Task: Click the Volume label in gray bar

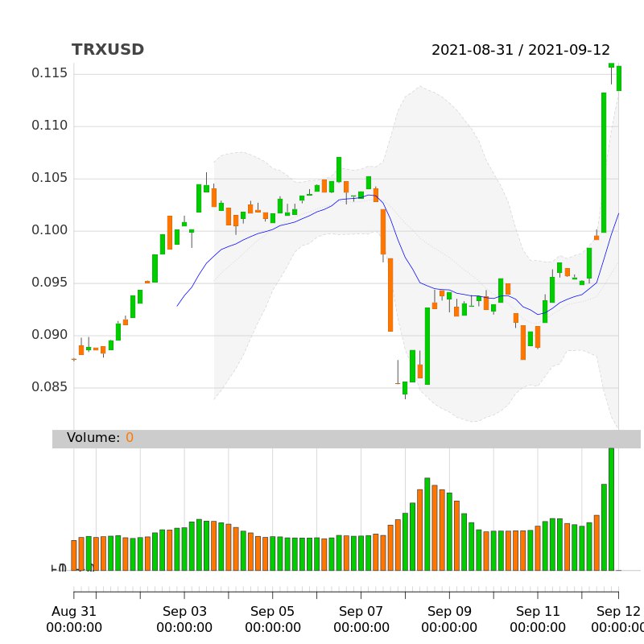Action: pyautogui.click(x=93, y=438)
